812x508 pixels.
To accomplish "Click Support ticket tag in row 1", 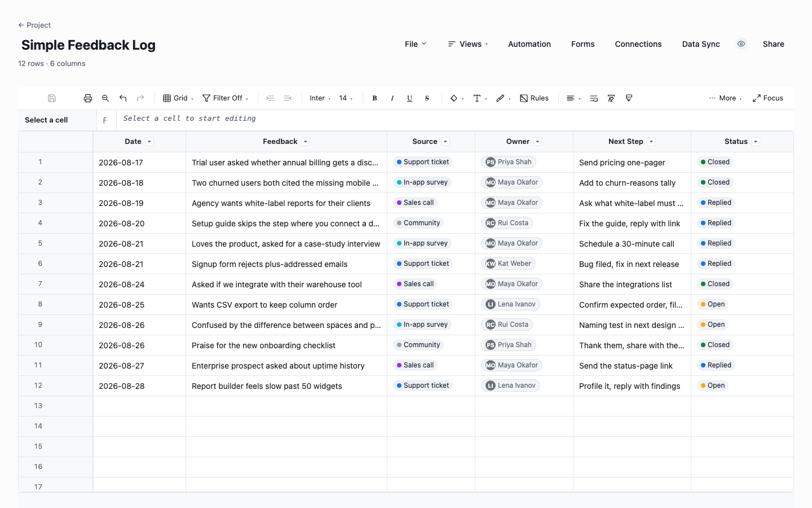I will click(423, 162).
